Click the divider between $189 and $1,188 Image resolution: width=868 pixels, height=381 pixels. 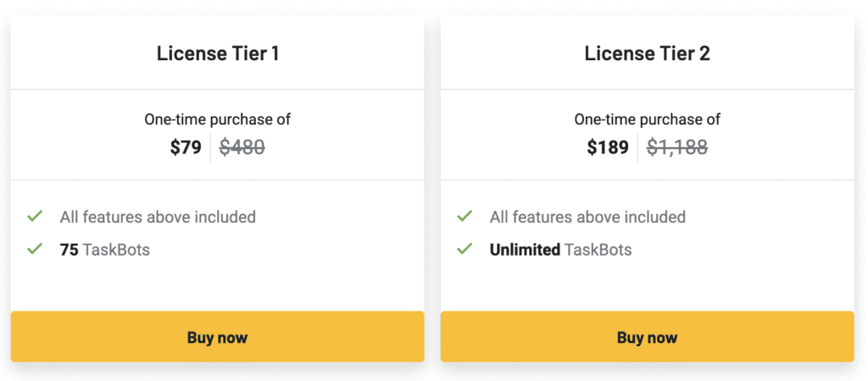pos(637,147)
